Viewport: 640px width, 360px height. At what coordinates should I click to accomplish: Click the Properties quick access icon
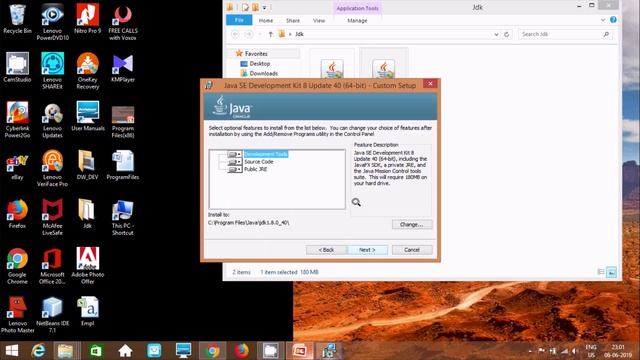pos(245,7)
